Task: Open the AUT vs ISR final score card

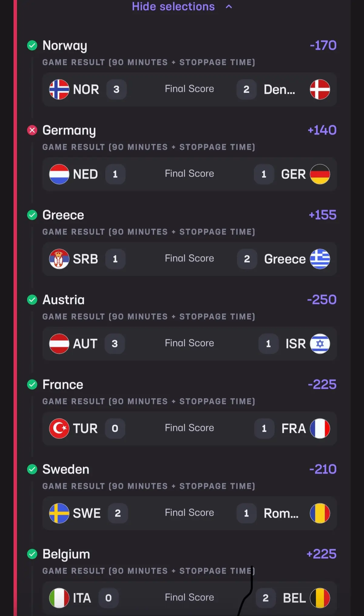Action: 190,344
